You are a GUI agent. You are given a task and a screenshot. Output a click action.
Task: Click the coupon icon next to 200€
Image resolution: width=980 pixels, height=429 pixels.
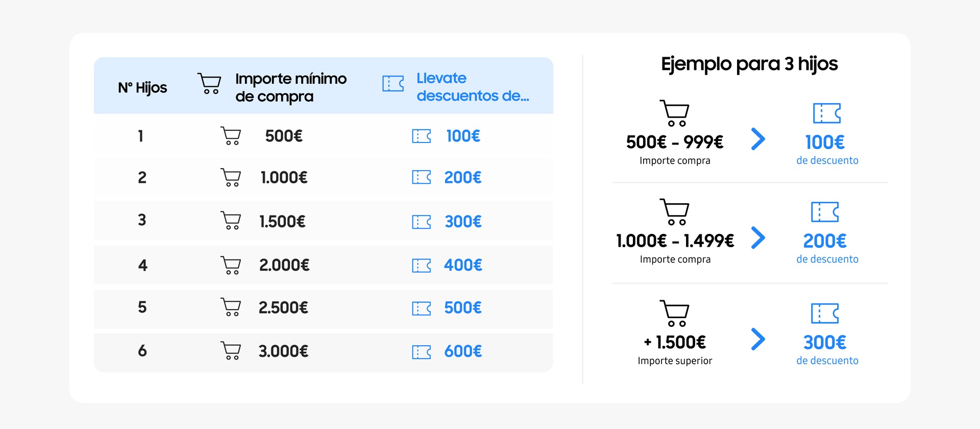pos(422,177)
